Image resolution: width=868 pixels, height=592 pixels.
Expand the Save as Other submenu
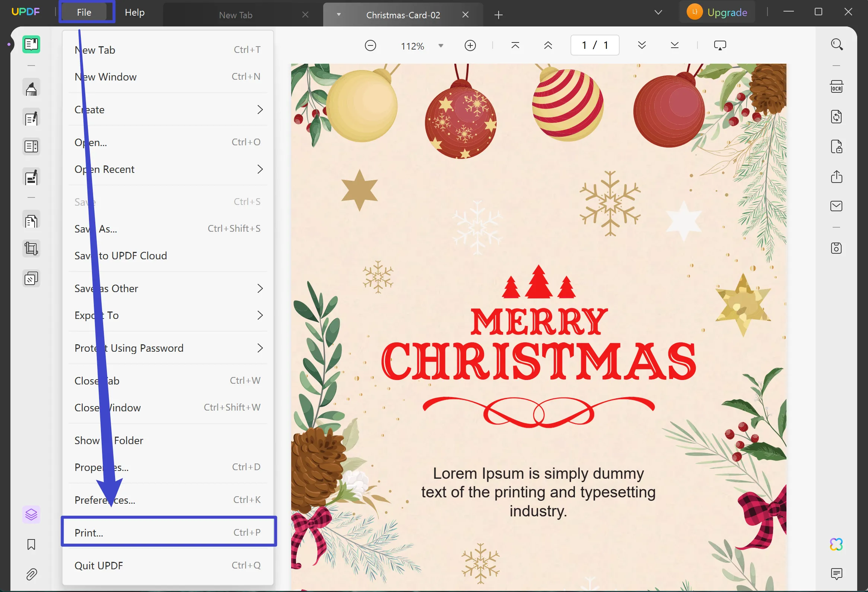168,288
